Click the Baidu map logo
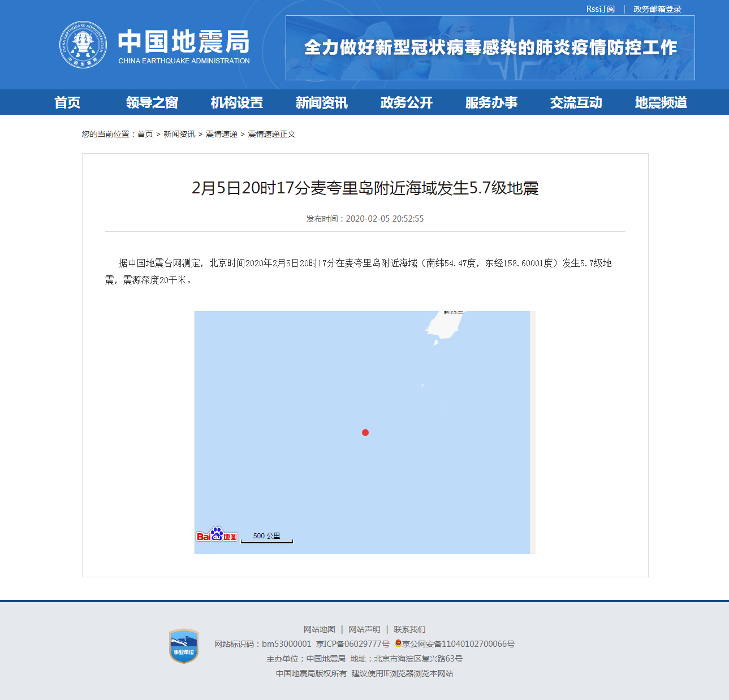The height and width of the screenshot is (700, 729). pos(217,534)
